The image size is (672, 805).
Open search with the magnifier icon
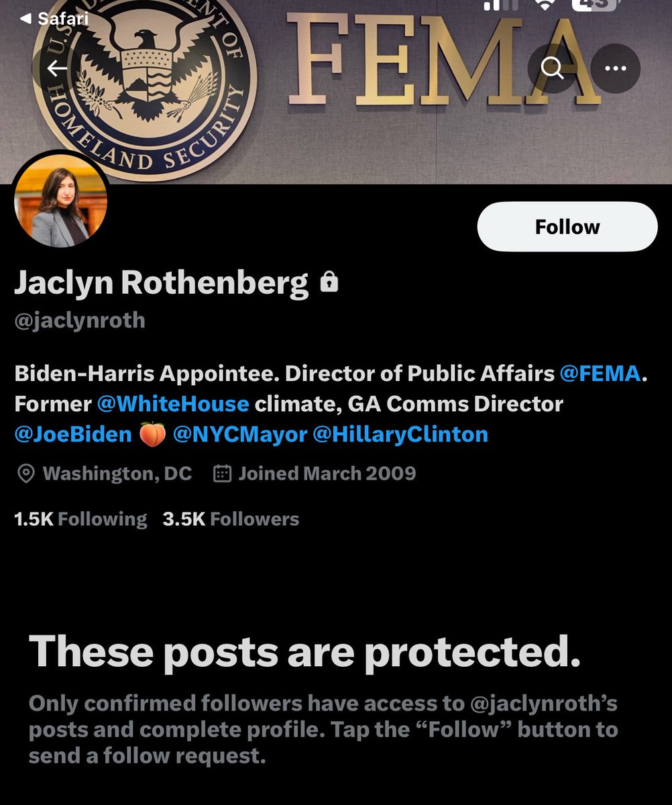553,68
